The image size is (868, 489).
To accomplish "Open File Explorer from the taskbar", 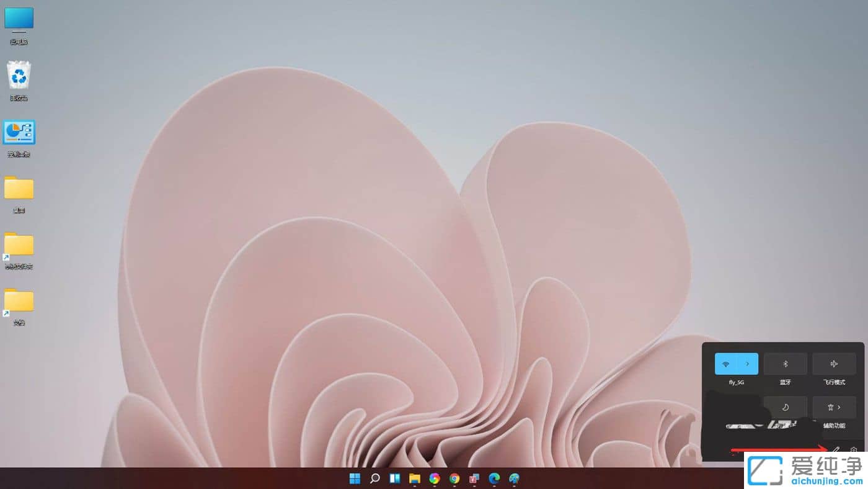I will point(414,478).
